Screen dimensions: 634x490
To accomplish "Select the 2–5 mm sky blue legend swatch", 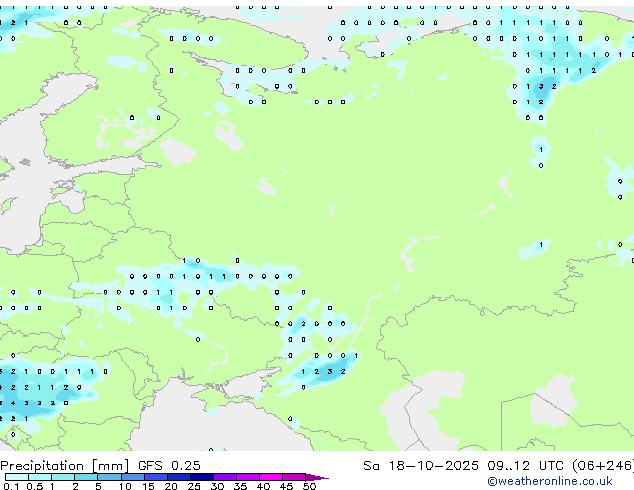I will click(x=86, y=477).
